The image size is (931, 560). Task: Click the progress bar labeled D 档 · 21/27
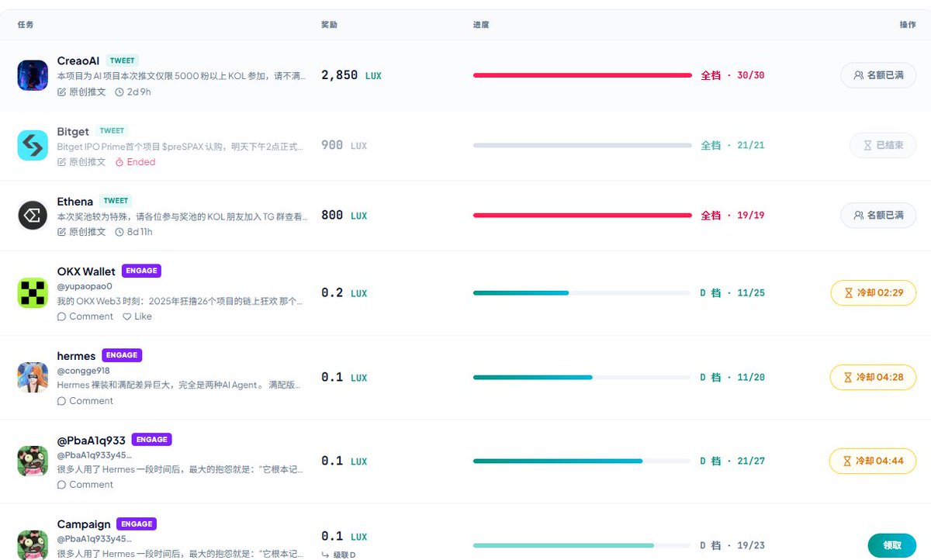[582, 461]
